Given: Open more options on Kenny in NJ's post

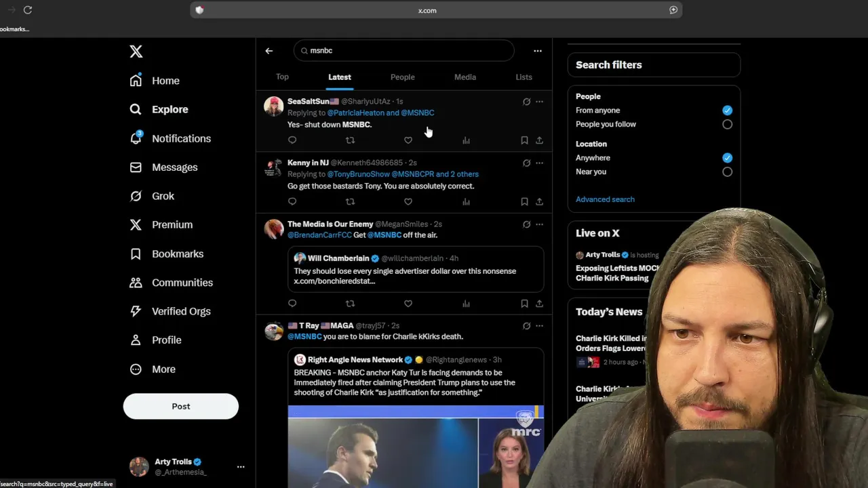Looking at the screenshot, I should point(539,163).
